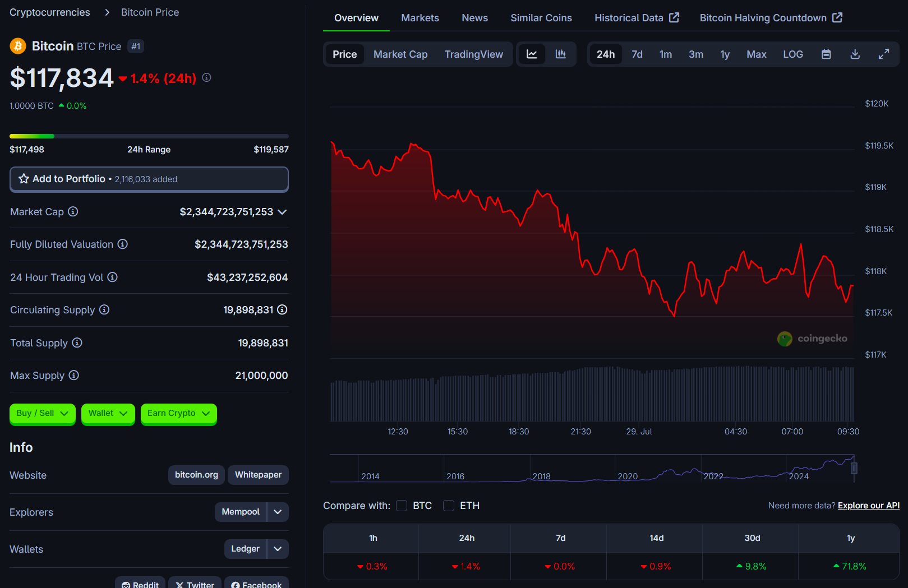The width and height of the screenshot is (908, 588).
Task: Open info icon beside 19,898,831 circulating value
Action: tap(282, 309)
